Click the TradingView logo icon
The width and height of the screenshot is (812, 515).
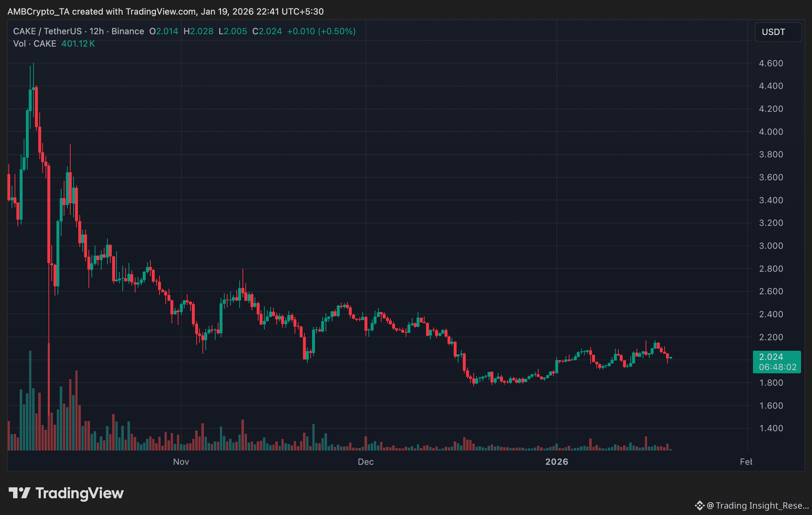coord(20,493)
